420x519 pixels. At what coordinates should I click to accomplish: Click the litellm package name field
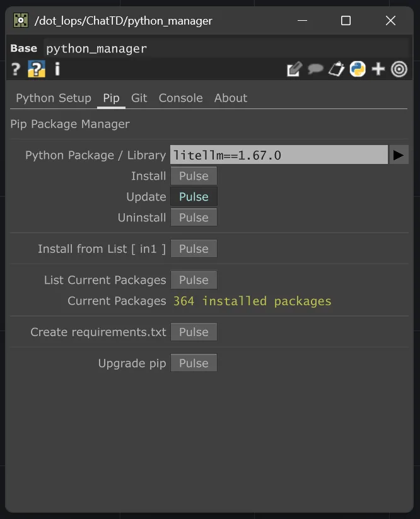coord(279,155)
